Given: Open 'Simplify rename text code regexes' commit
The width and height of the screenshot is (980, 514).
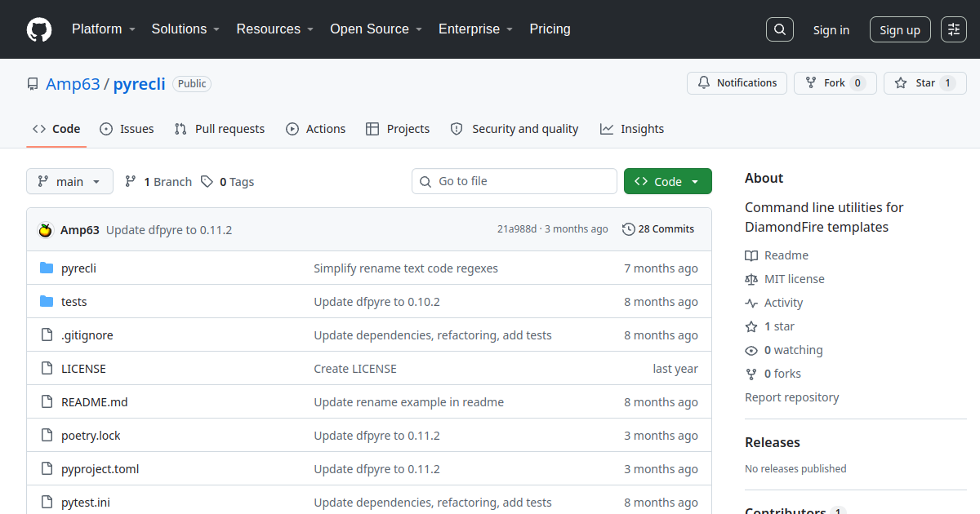Looking at the screenshot, I should [406, 268].
